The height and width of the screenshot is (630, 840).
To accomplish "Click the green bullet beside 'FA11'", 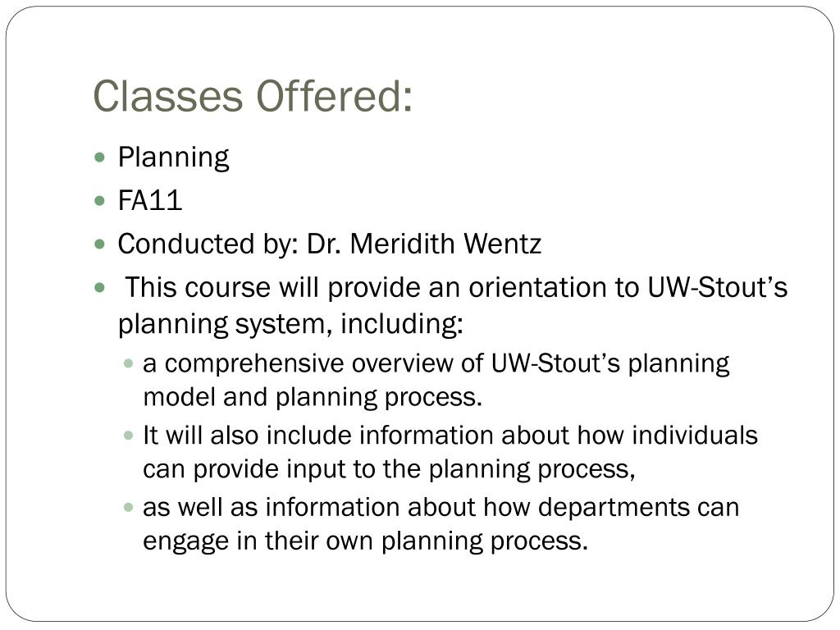I will [99, 201].
